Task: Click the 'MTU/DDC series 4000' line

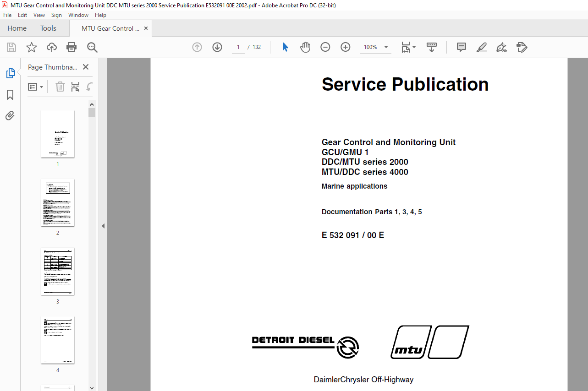Action: [x=365, y=172]
